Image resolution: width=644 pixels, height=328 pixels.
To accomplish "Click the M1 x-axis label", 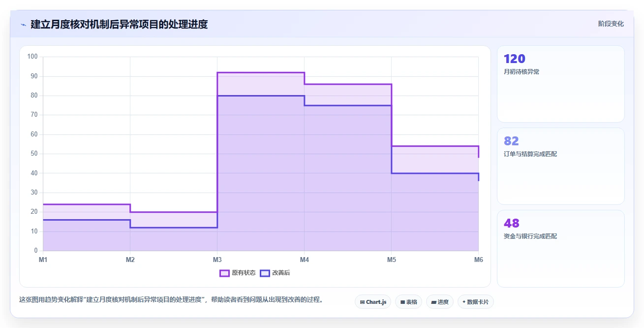I will tap(43, 260).
